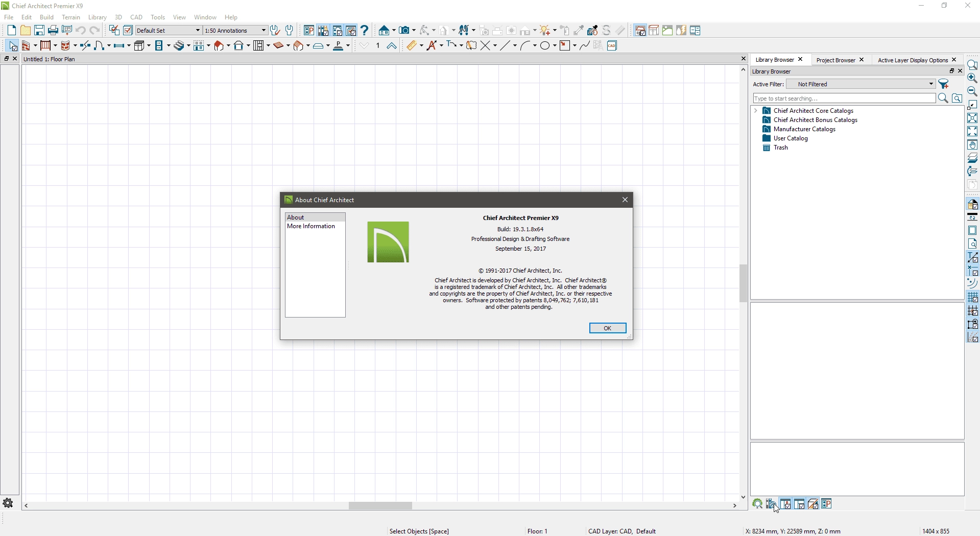The height and width of the screenshot is (536, 980).
Task: Toggle the Active Defaults checkbox icon
Action: point(128,31)
